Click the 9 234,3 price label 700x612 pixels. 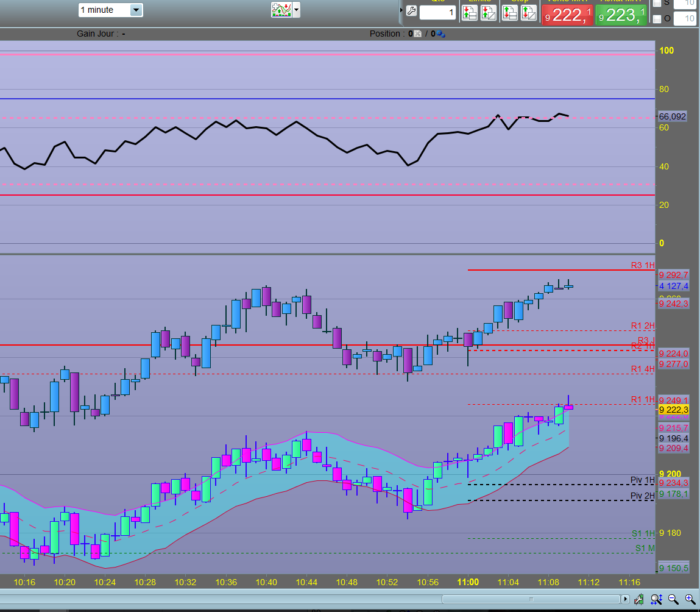[674, 483]
